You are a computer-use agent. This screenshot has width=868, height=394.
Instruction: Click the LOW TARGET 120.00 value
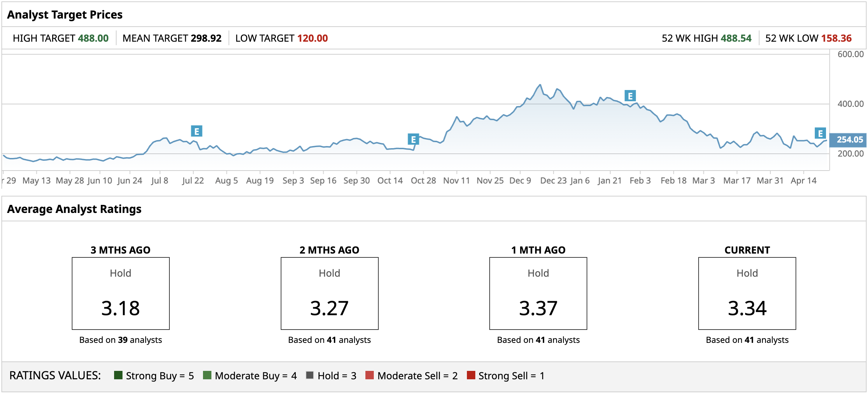312,38
